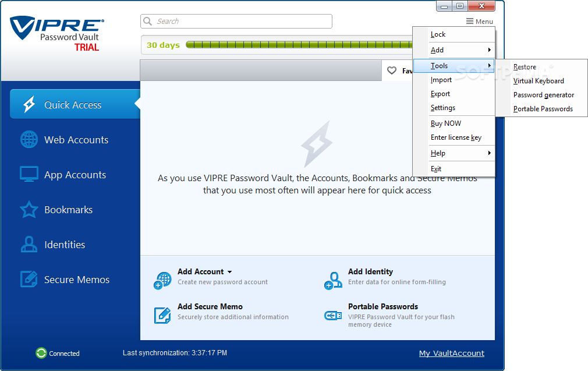Expand the Tools submenu arrow
Screen dimensions: 588x371
pos(489,66)
